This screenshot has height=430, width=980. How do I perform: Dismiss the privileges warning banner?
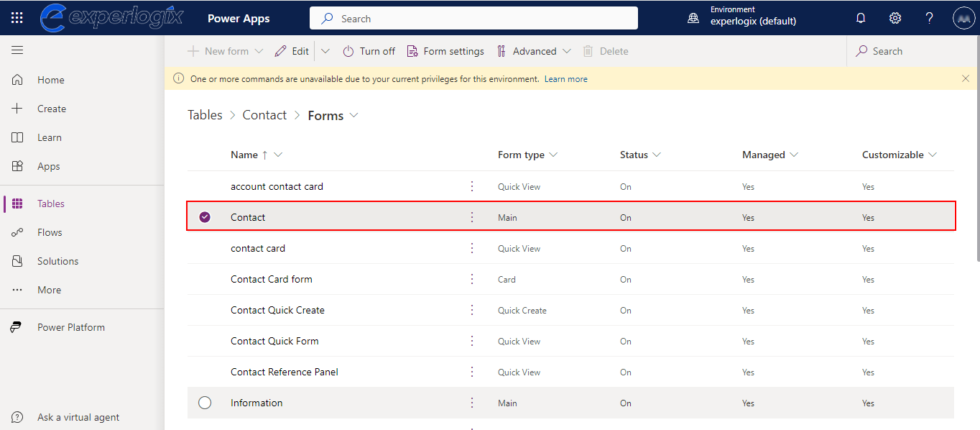tap(966, 78)
